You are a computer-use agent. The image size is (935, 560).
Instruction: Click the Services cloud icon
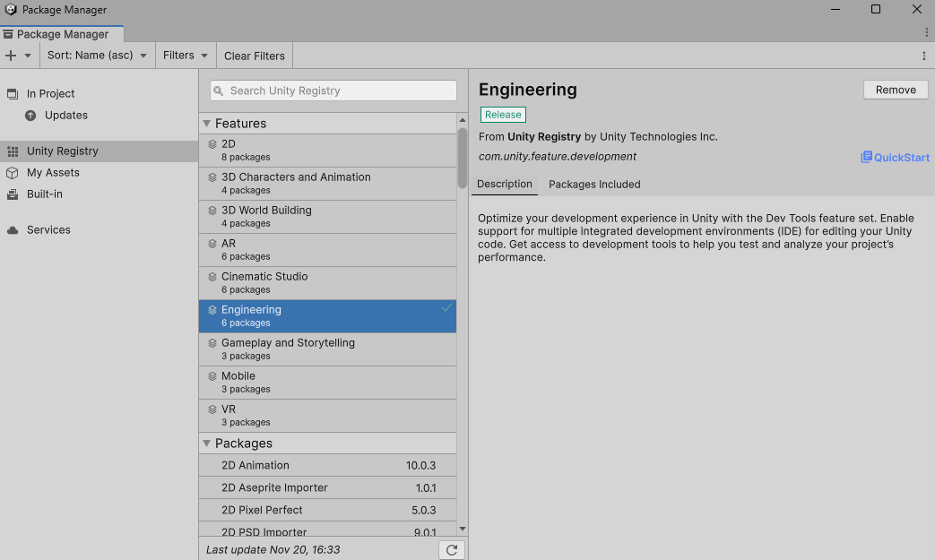coord(13,230)
